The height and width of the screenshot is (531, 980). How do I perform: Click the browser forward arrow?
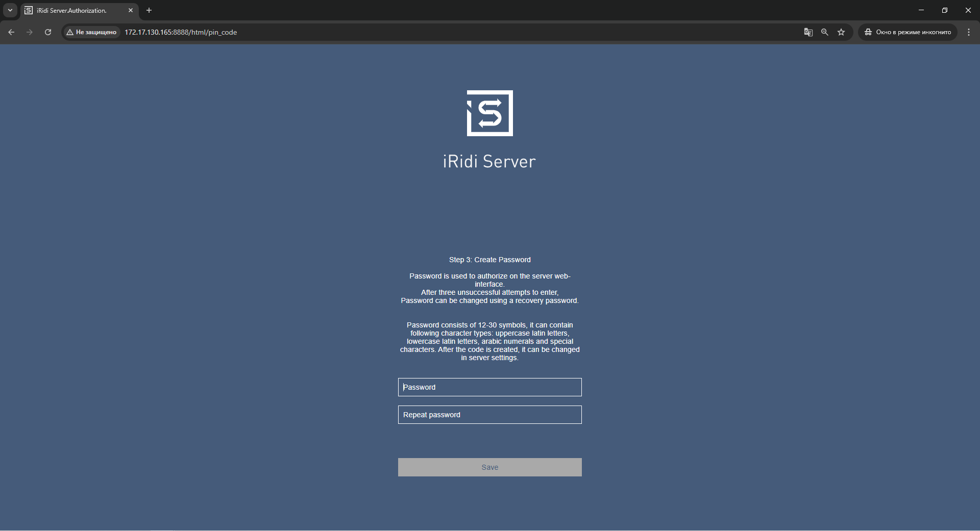click(x=30, y=32)
